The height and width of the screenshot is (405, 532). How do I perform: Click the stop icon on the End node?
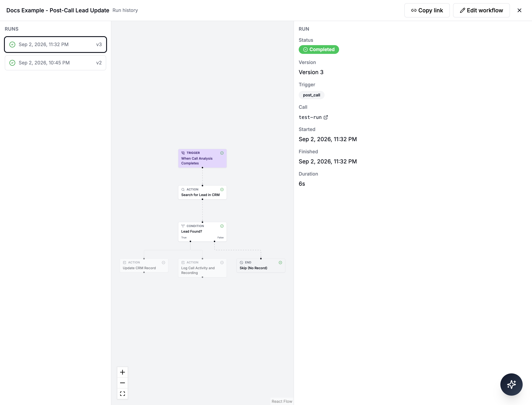pyautogui.click(x=241, y=262)
